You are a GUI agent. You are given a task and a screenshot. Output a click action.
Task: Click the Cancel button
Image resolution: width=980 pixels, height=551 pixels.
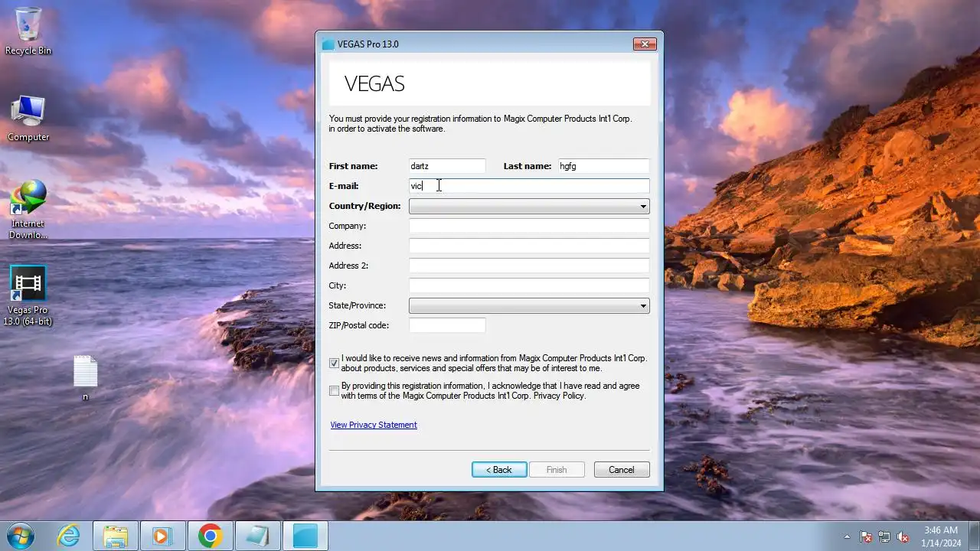coord(622,470)
